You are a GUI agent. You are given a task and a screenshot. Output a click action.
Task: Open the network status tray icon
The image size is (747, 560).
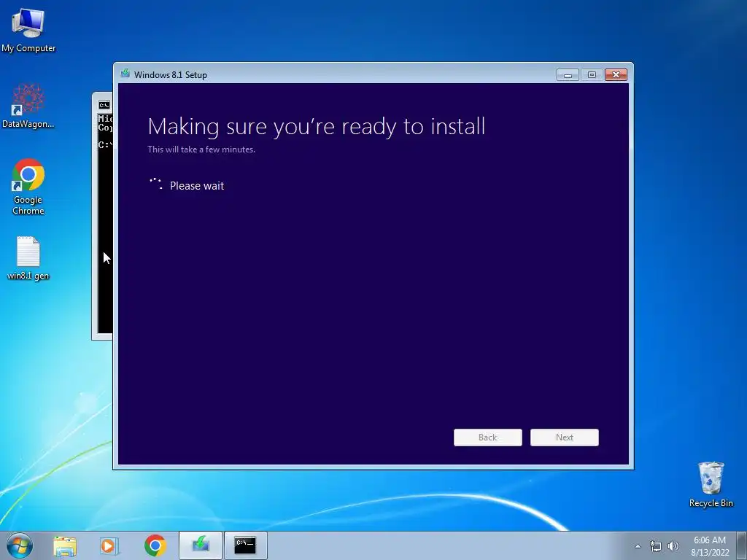[x=656, y=546]
